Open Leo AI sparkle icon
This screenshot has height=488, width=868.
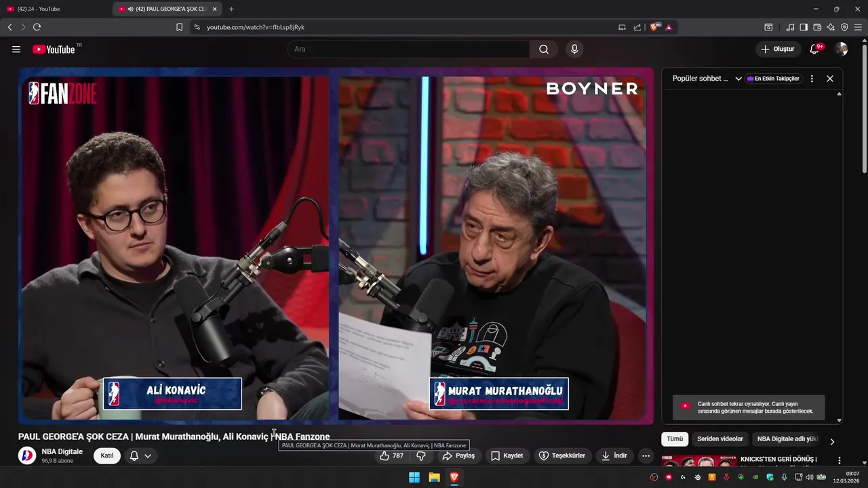point(831,27)
